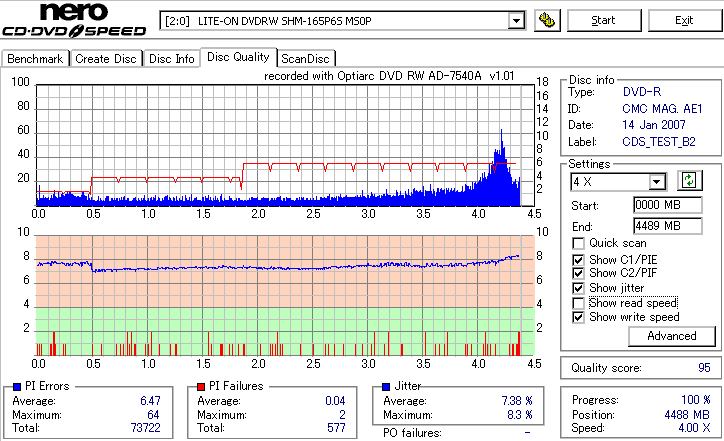
Task: Click the PI Failures total 577
Action: pyautogui.click(x=336, y=428)
